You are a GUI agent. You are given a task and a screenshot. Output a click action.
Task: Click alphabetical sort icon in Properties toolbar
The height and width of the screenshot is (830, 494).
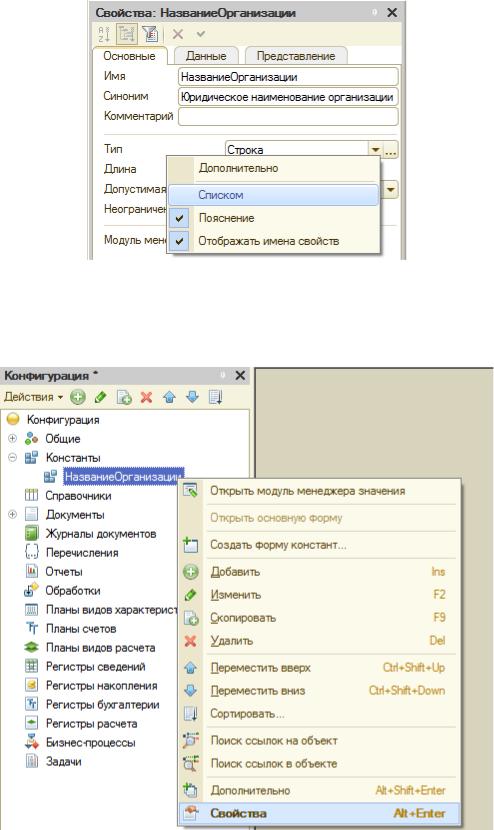tap(104, 34)
